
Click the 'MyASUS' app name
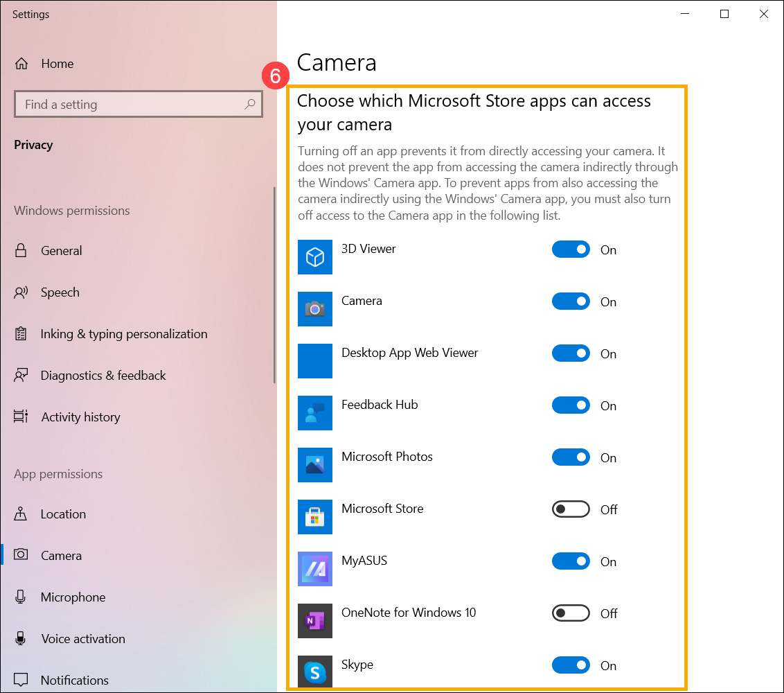coord(364,561)
